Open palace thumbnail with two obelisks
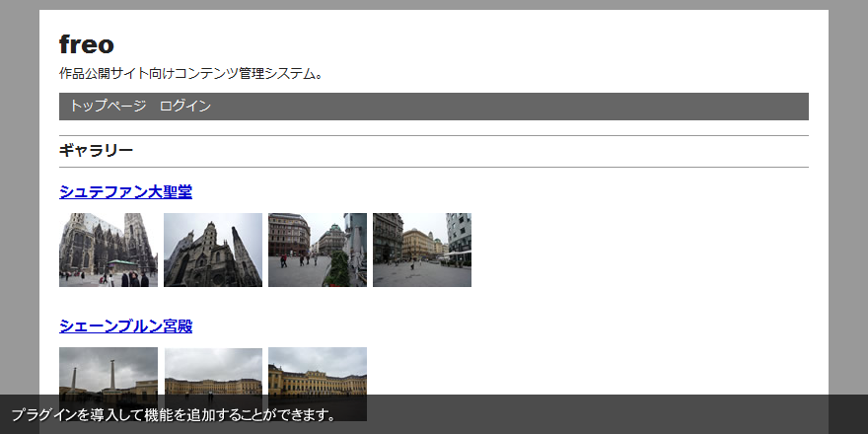Viewport: 868px width, 434px height. click(x=108, y=370)
